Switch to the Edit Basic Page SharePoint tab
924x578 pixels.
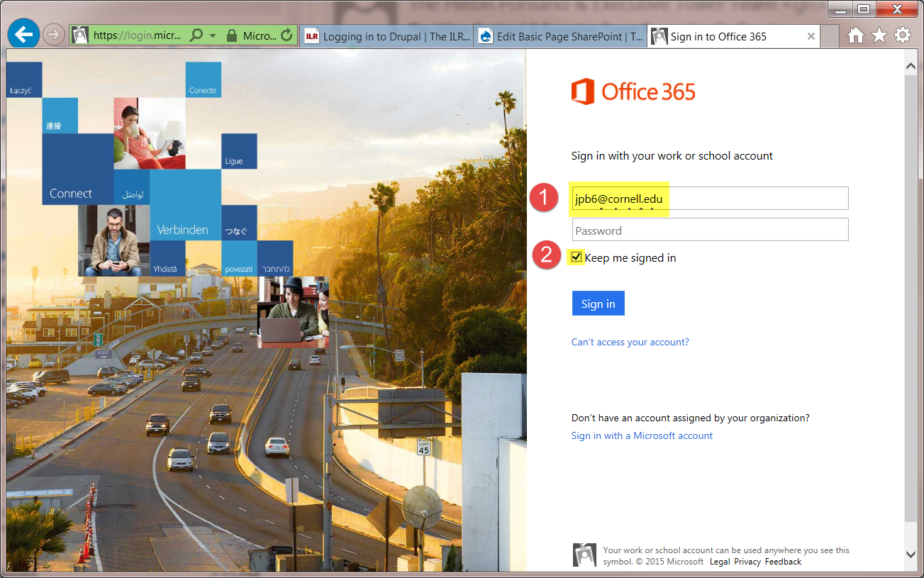(x=560, y=37)
